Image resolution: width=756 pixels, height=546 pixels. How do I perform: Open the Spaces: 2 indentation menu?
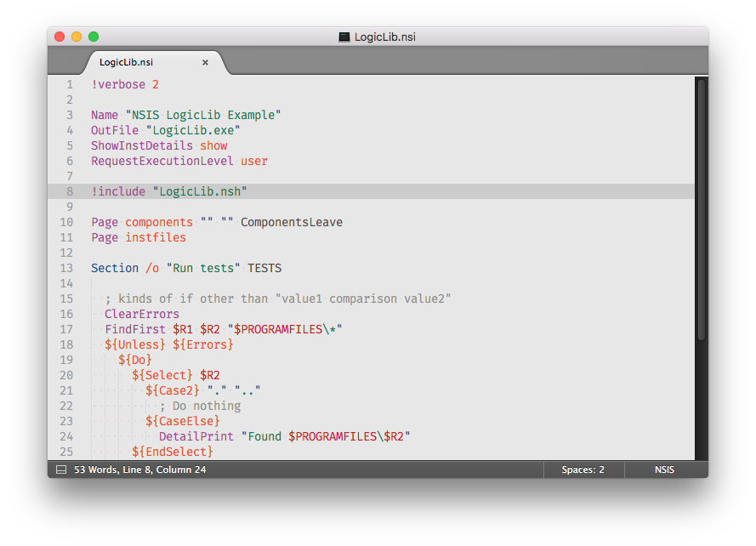pyautogui.click(x=583, y=469)
